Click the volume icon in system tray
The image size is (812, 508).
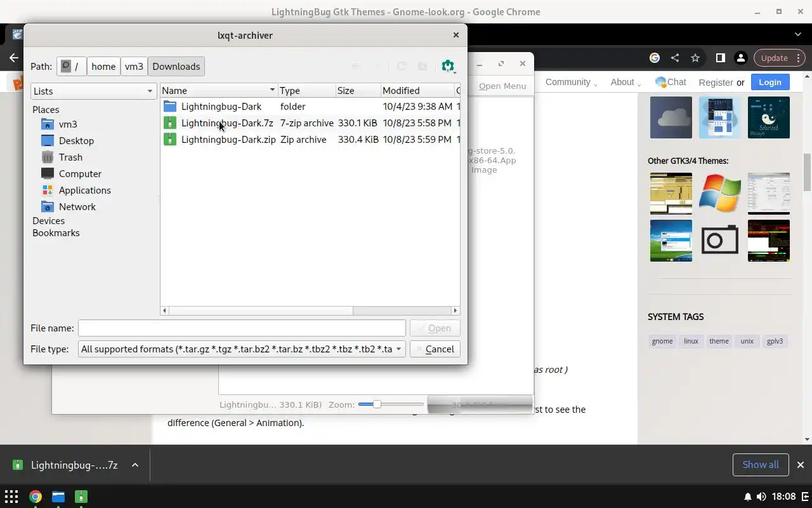click(761, 497)
